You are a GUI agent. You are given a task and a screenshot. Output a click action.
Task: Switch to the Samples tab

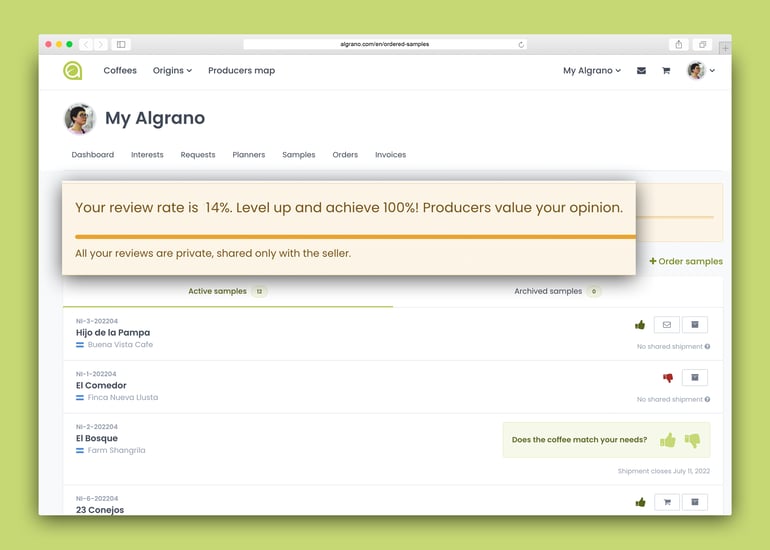click(299, 155)
